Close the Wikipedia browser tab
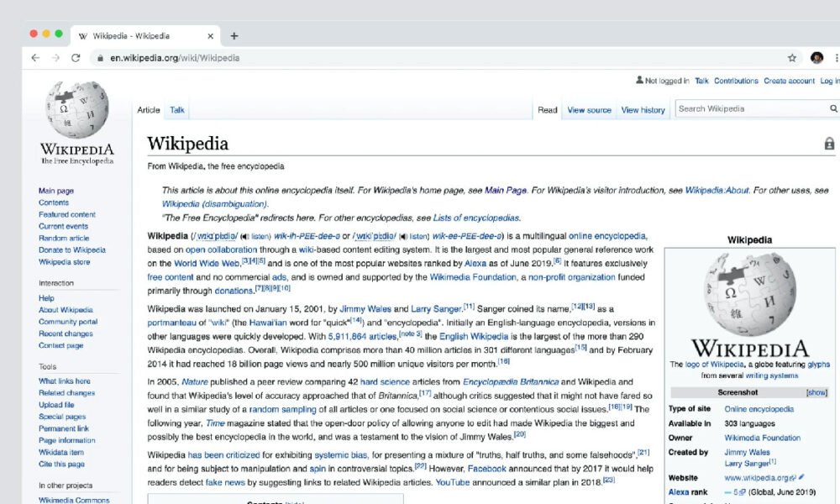Viewport: 840px width, 504px height. 211,36
